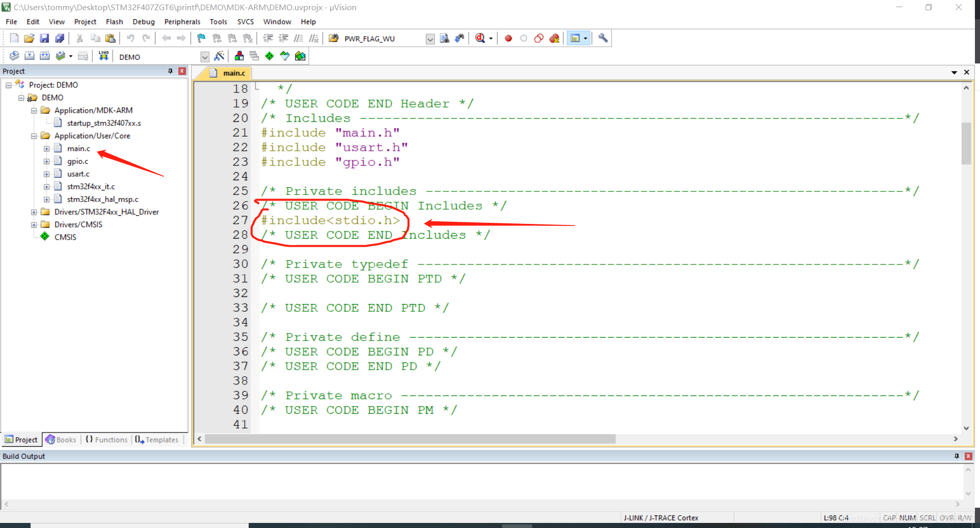Open the Peripherals menu
The height and width of the screenshot is (528, 980).
pyautogui.click(x=182, y=22)
